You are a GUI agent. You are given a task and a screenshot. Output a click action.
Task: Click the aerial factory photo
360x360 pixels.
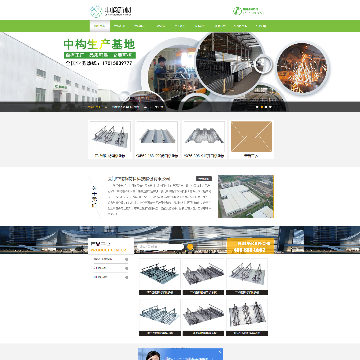pyautogui.click(x=246, y=196)
